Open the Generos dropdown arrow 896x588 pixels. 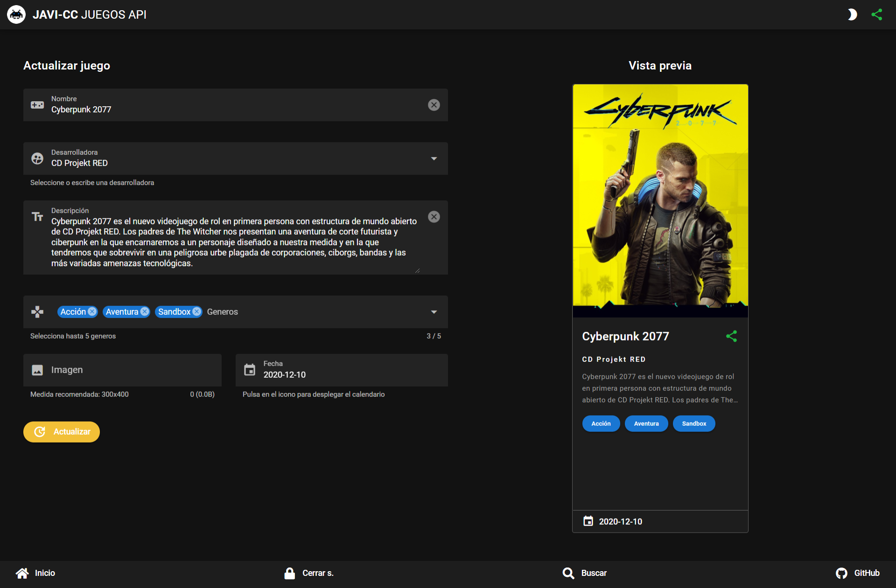coord(434,312)
